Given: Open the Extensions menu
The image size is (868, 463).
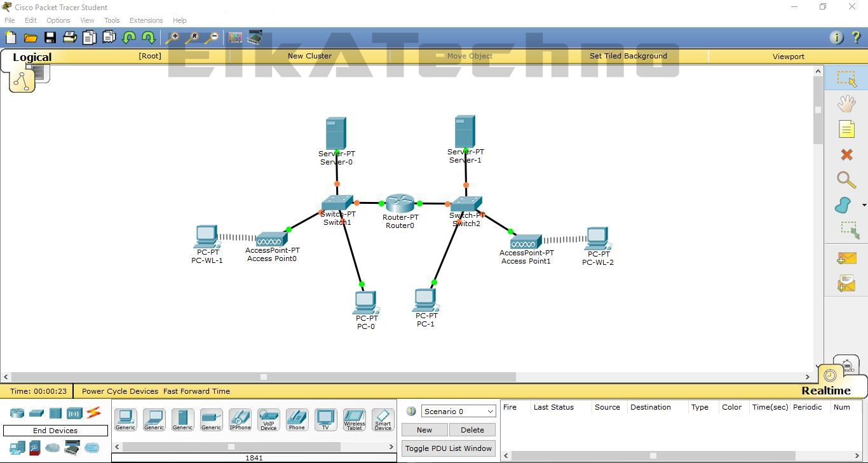Looking at the screenshot, I should (146, 20).
